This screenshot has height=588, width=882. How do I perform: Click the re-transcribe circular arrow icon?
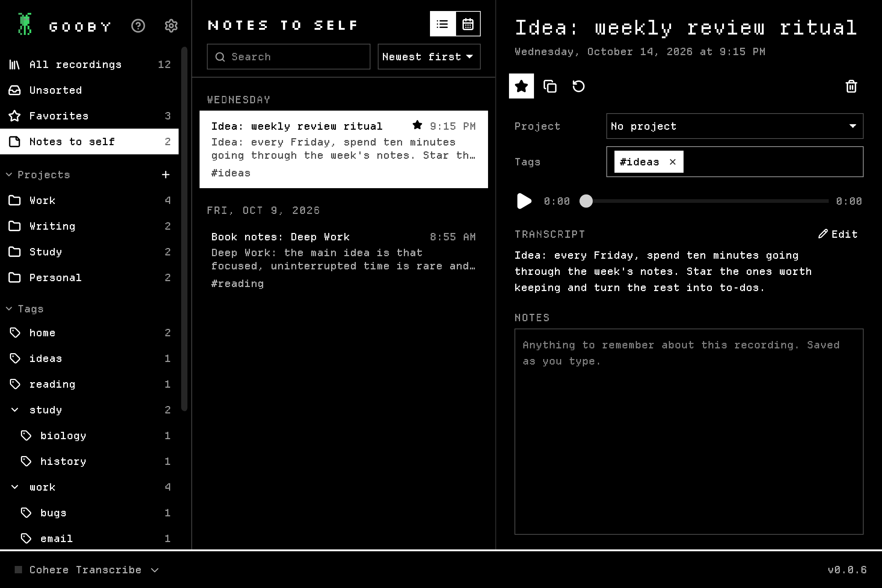coord(578,86)
